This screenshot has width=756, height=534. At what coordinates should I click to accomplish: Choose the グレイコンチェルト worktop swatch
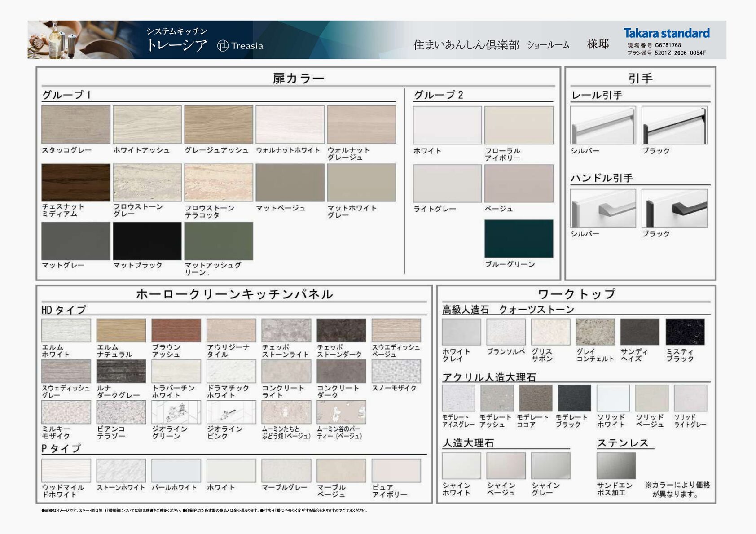coord(595,332)
